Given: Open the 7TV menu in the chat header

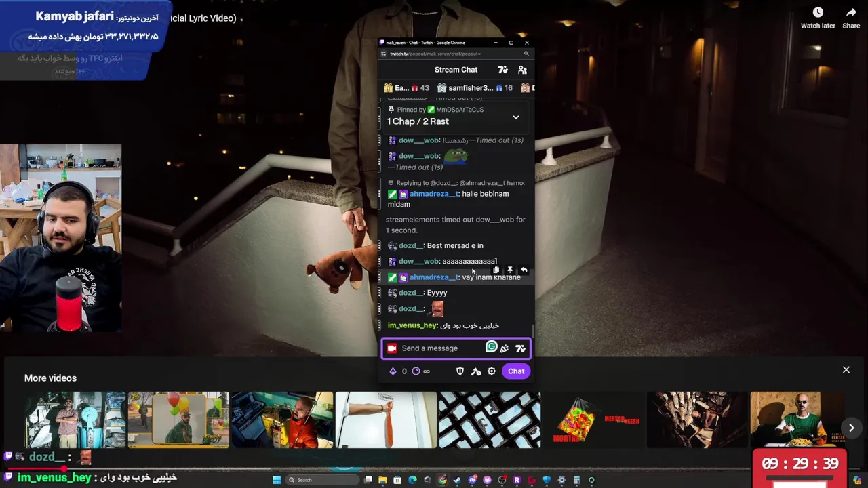Looking at the screenshot, I should click(x=502, y=70).
